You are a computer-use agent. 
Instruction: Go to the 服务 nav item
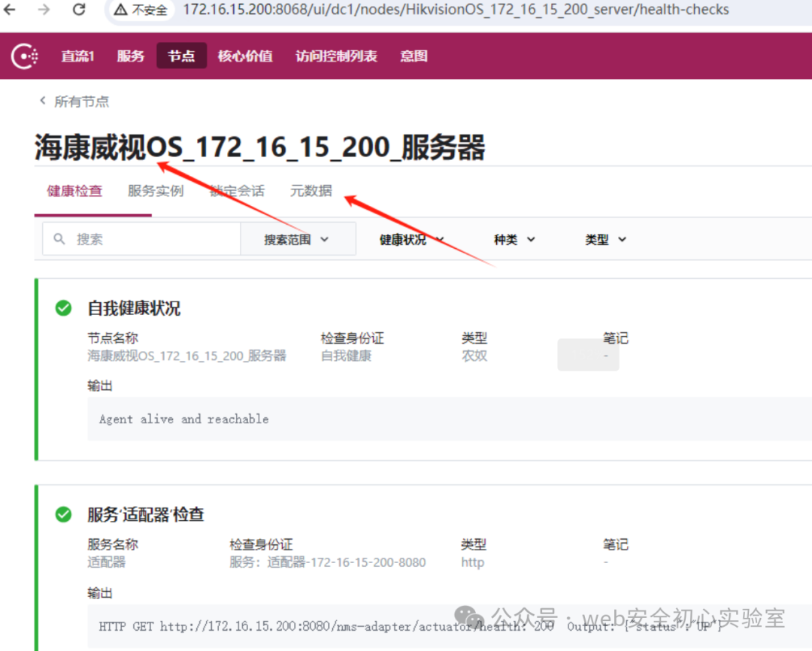130,56
